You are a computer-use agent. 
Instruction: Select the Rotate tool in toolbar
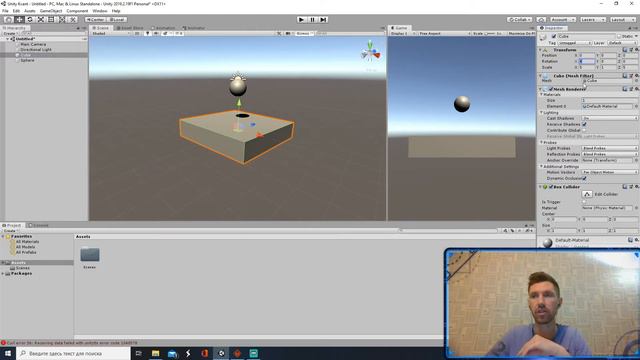coord(30,19)
